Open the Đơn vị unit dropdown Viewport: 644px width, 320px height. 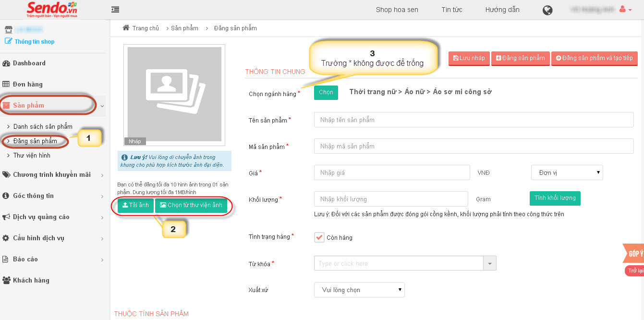pos(567,172)
